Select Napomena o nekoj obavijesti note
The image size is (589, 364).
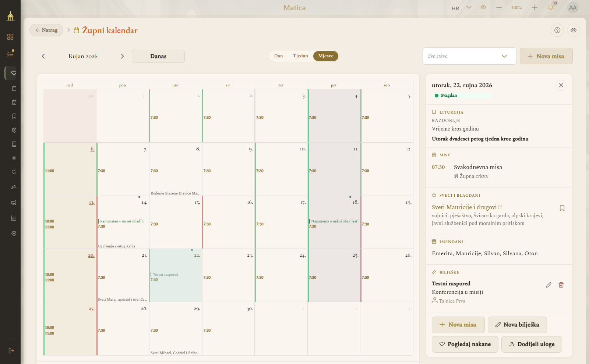(x=334, y=221)
